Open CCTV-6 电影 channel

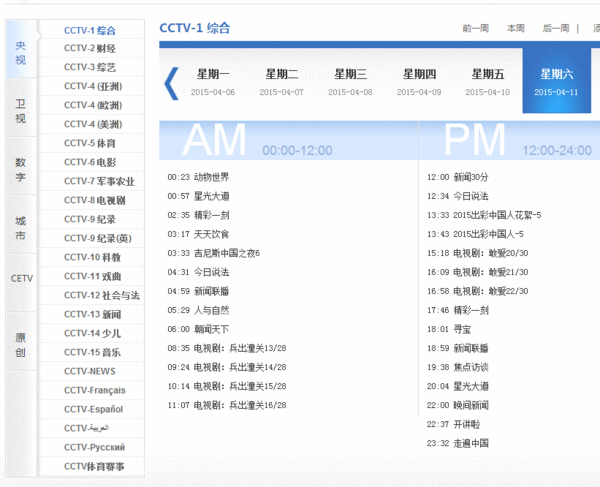(x=92, y=162)
